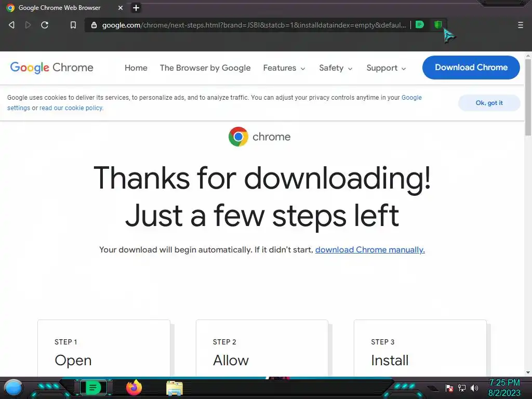Viewport: 532px width, 399px height.
Task: Click the Google Chrome logo in header
Action: (51, 68)
